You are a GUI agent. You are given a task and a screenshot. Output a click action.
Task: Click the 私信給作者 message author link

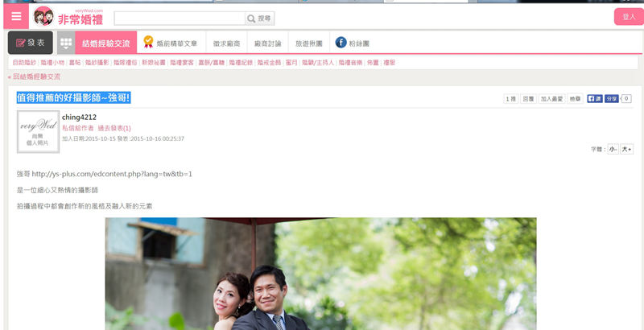(x=77, y=128)
